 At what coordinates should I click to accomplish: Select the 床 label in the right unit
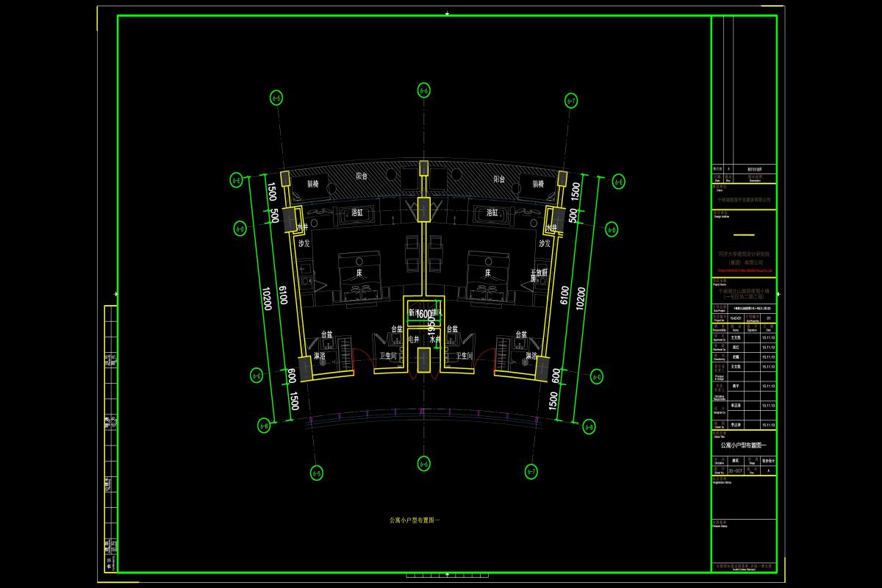487,273
